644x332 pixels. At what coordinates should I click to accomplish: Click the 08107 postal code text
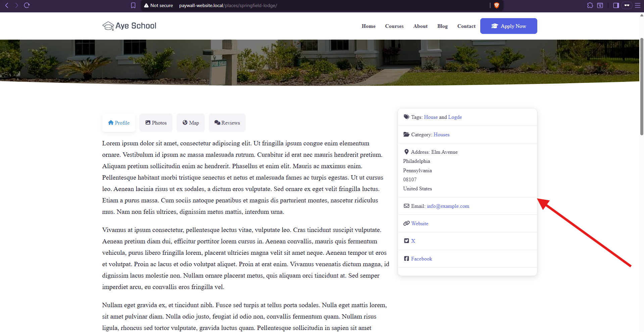(410, 180)
